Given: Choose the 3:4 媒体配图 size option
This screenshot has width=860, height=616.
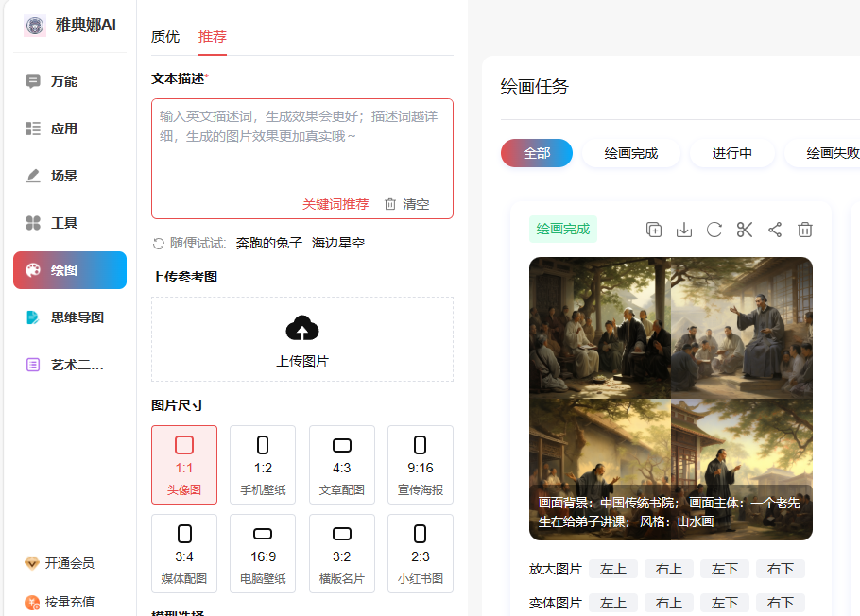Looking at the screenshot, I should pyautogui.click(x=184, y=554).
